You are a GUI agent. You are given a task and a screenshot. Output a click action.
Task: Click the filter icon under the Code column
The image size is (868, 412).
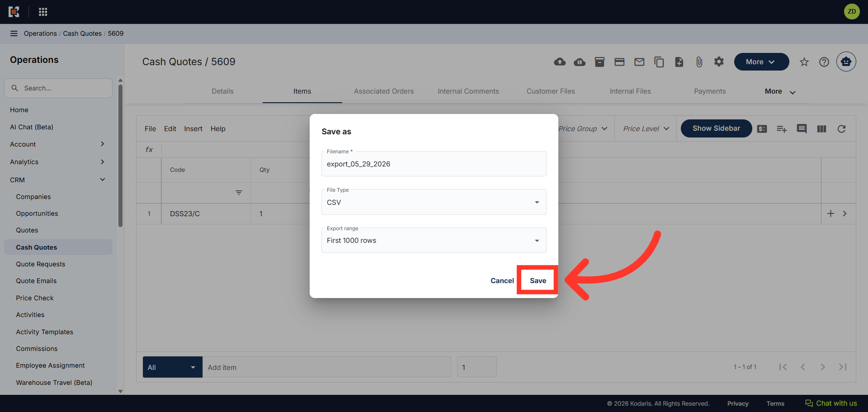[239, 193]
